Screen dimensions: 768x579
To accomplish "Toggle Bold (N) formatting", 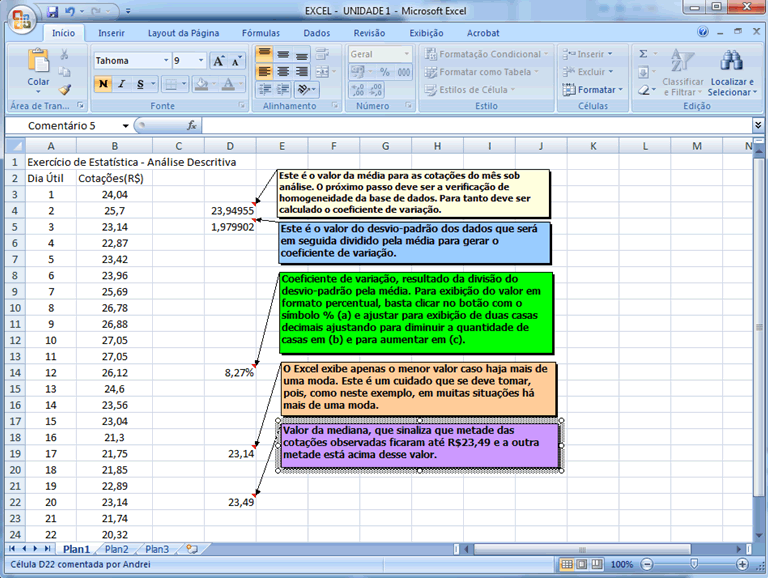I will 102,85.
